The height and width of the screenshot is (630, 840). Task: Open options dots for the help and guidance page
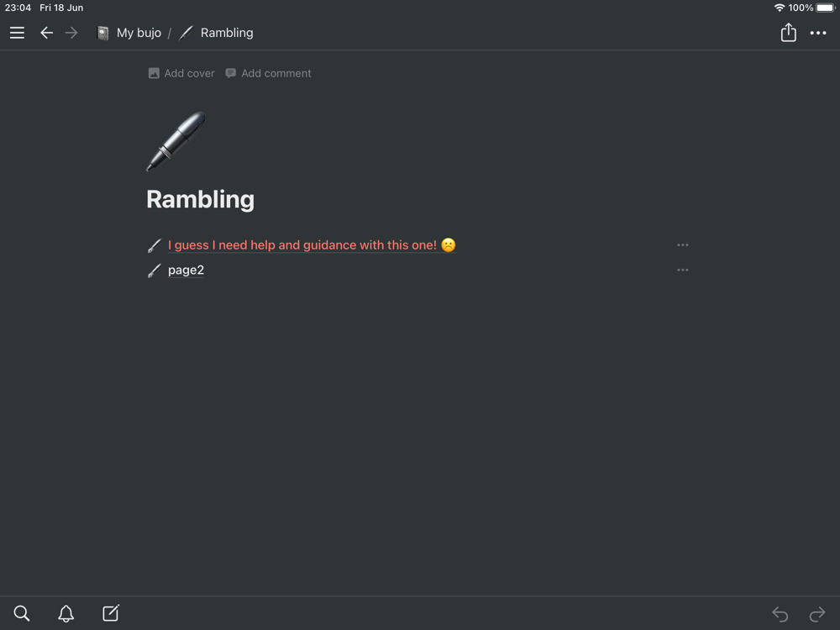click(682, 244)
